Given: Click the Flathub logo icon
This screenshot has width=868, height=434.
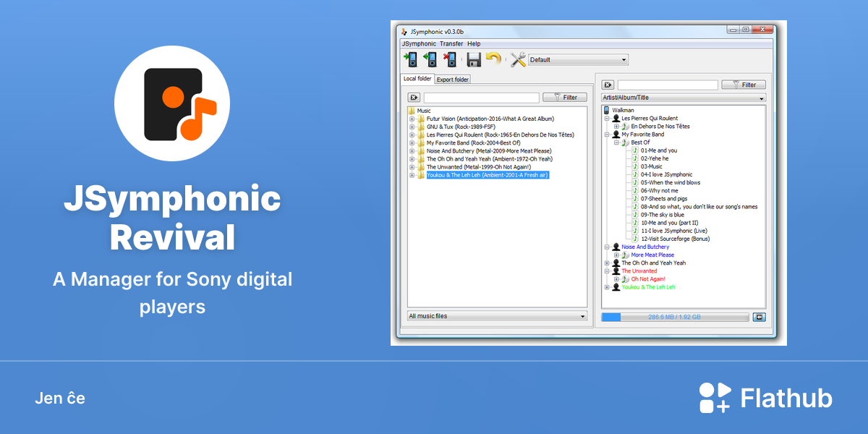Looking at the screenshot, I should click(715, 398).
